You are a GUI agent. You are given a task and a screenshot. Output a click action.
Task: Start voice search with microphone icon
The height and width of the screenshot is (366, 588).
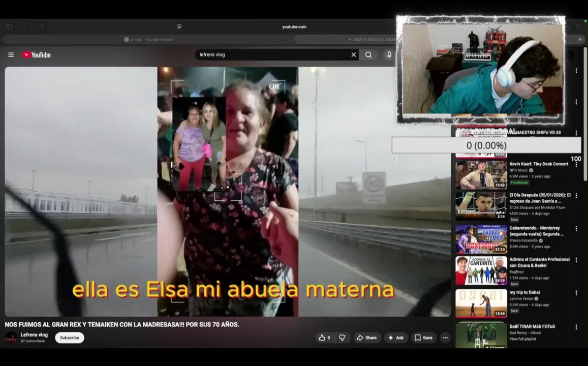pos(389,55)
